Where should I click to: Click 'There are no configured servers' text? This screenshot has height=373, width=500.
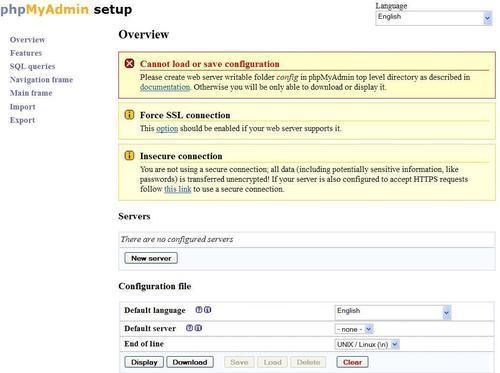point(177,239)
